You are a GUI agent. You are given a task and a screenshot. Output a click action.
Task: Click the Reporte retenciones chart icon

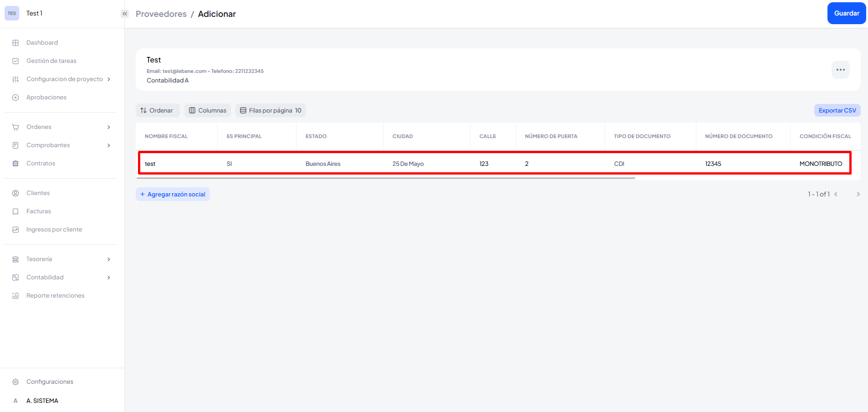[15, 296]
